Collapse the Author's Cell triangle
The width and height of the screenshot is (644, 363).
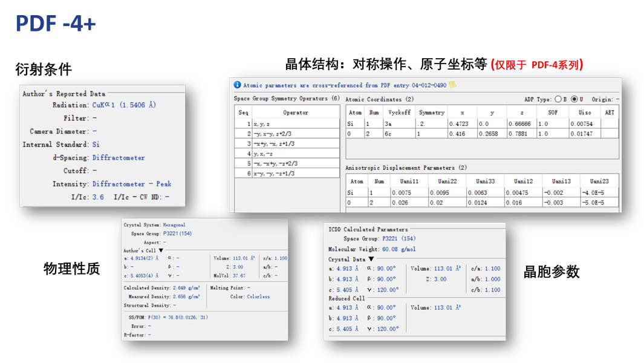(x=161, y=250)
